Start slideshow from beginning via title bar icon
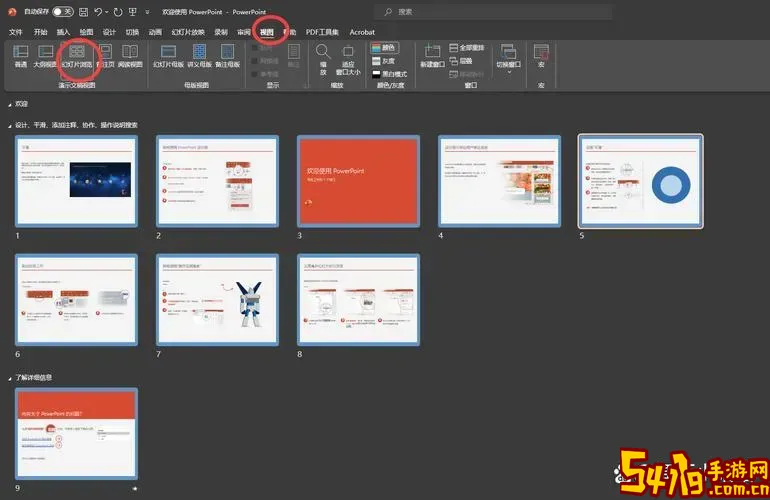Viewport: 770px width, 500px height. (133, 12)
